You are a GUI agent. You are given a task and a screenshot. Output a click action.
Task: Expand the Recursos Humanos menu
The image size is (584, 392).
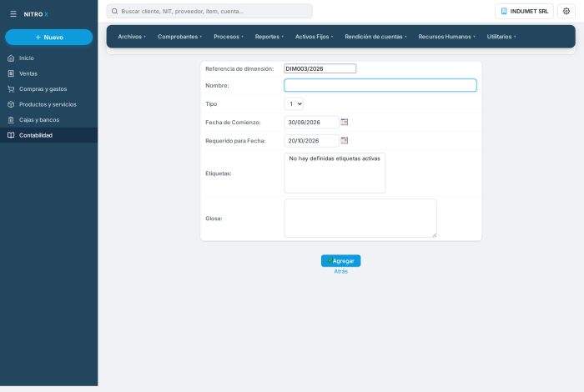click(446, 37)
